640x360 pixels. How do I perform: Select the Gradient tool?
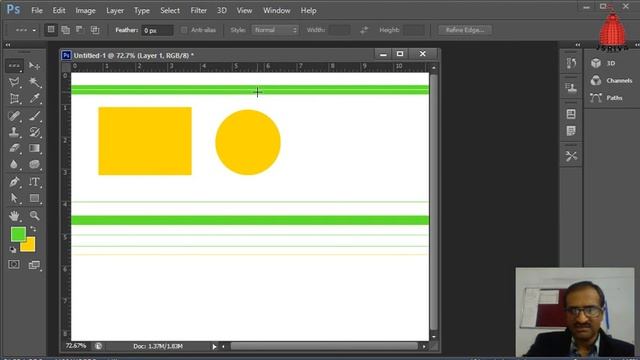point(34,149)
